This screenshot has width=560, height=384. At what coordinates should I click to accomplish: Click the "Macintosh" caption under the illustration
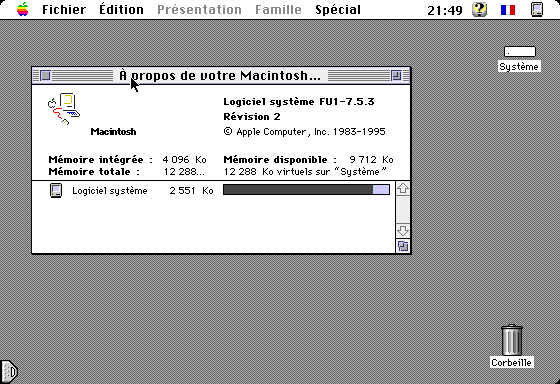pos(113,132)
